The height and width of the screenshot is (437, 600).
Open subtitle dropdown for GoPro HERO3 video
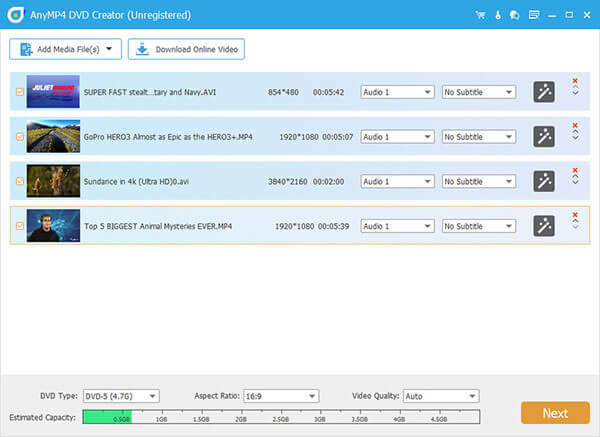coord(479,137)
